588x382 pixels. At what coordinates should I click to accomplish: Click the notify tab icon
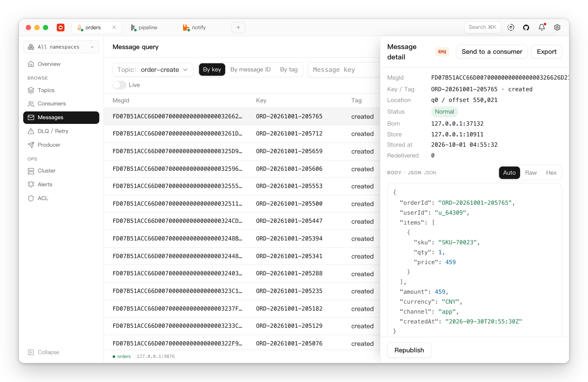tap(186, 28)
